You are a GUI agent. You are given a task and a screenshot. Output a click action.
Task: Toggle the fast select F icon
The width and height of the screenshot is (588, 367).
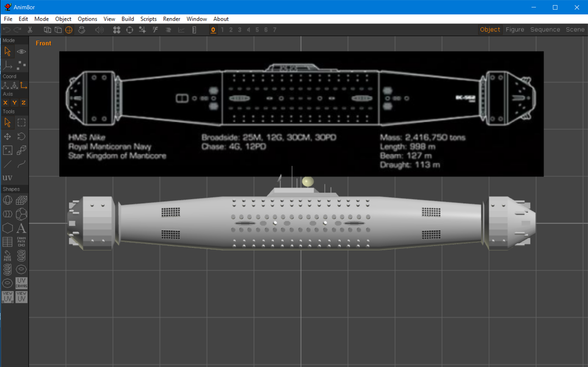155,30
